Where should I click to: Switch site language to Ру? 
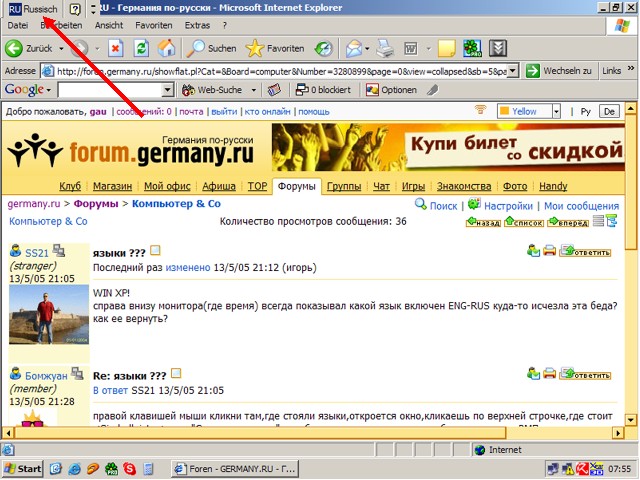(586, 111)
